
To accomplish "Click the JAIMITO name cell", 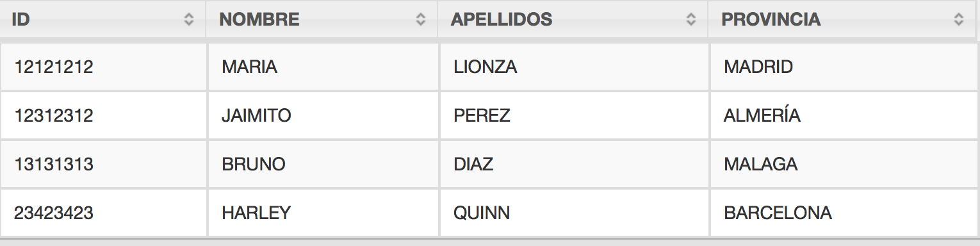I will coord(323,115).
